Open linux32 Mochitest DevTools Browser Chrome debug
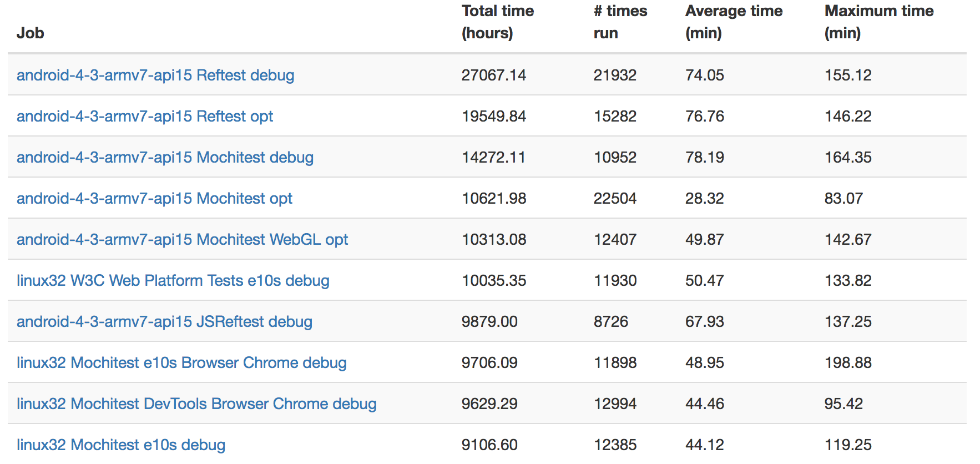Image resolution: width=980 pixels, height=464 pixels. [196, 404]
